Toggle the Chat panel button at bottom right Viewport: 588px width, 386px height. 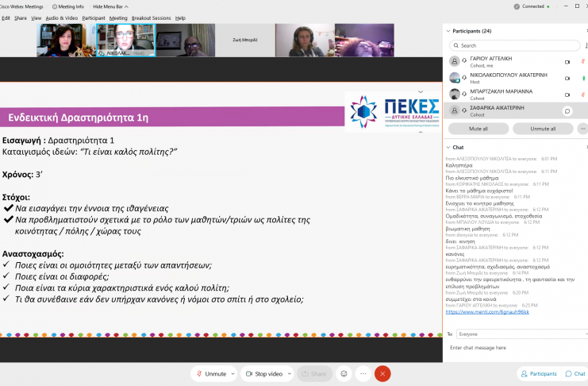click(575, 373)
